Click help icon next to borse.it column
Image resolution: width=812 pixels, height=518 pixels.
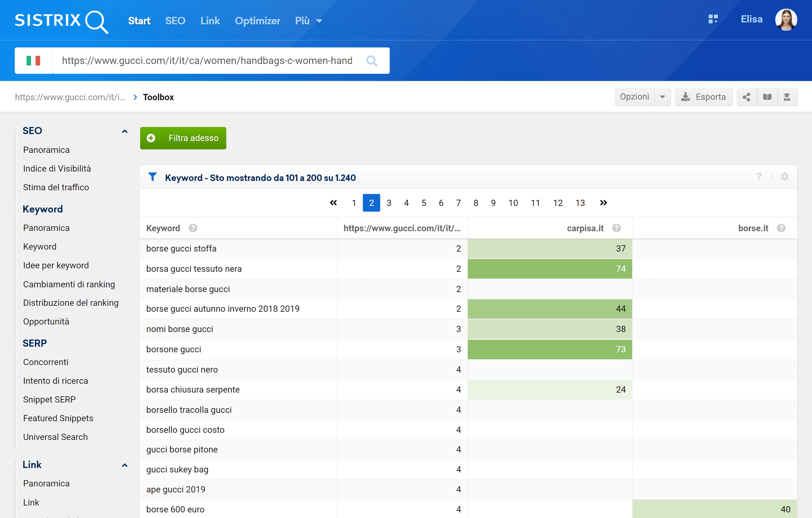coord(781,228)
